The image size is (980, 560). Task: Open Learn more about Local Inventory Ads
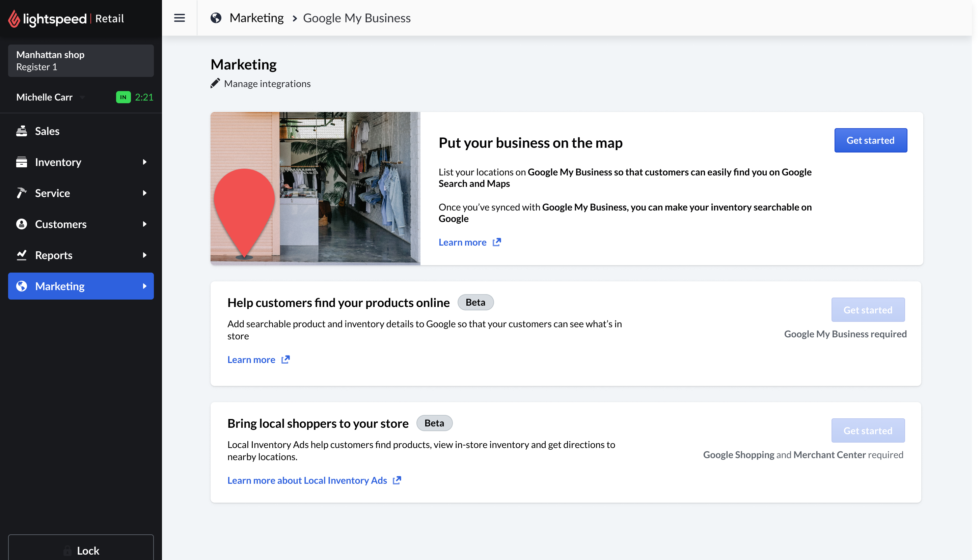click(307, 480)
